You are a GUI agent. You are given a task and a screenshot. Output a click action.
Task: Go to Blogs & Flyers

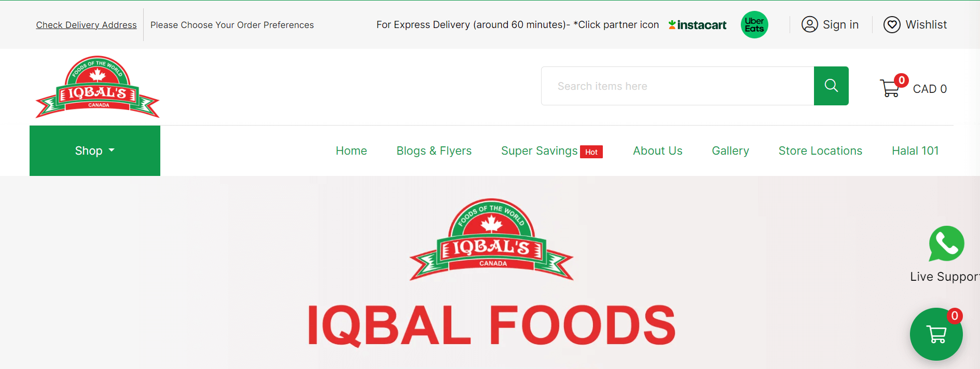[434, 151]
